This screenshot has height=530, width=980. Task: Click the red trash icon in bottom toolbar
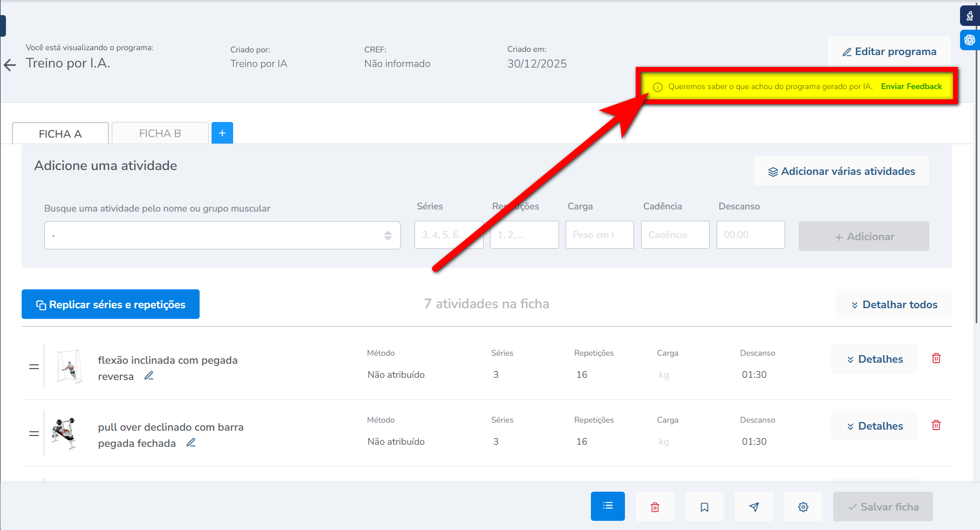[655, 507]
